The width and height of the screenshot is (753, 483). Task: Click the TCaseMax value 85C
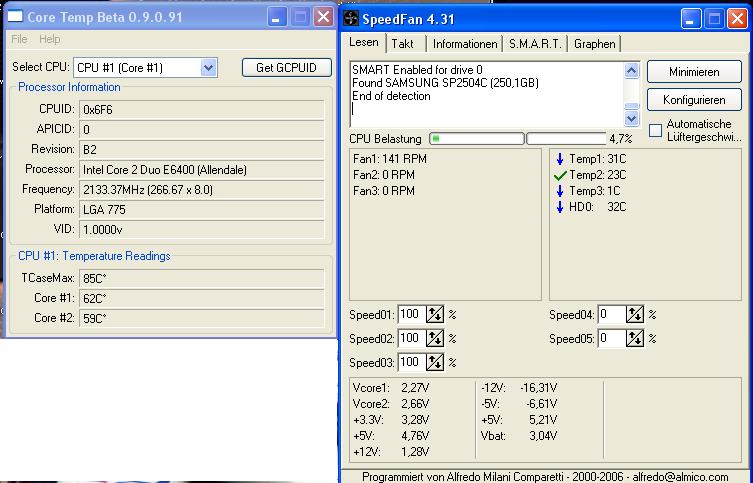pos(202,278)
